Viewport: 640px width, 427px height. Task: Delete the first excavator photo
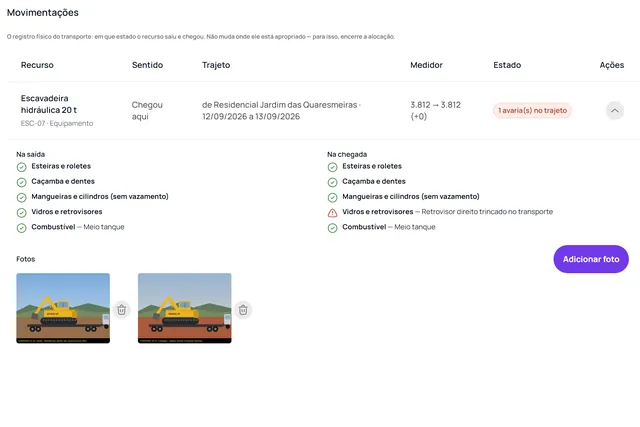pyautogui.click(x=121, y=310)
